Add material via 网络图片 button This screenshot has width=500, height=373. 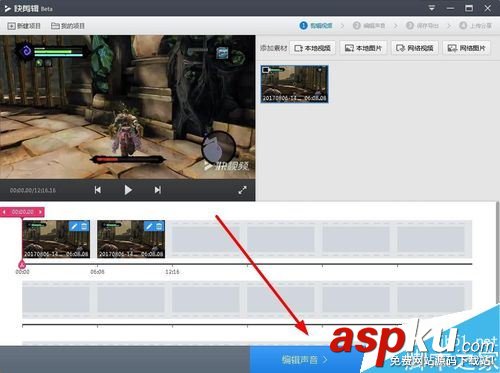[466, 48]
